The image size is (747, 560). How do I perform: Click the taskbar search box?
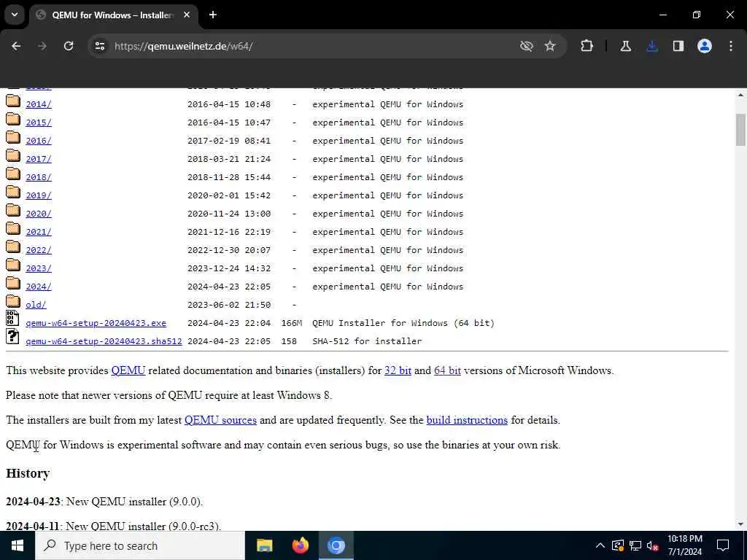[140, 545]
